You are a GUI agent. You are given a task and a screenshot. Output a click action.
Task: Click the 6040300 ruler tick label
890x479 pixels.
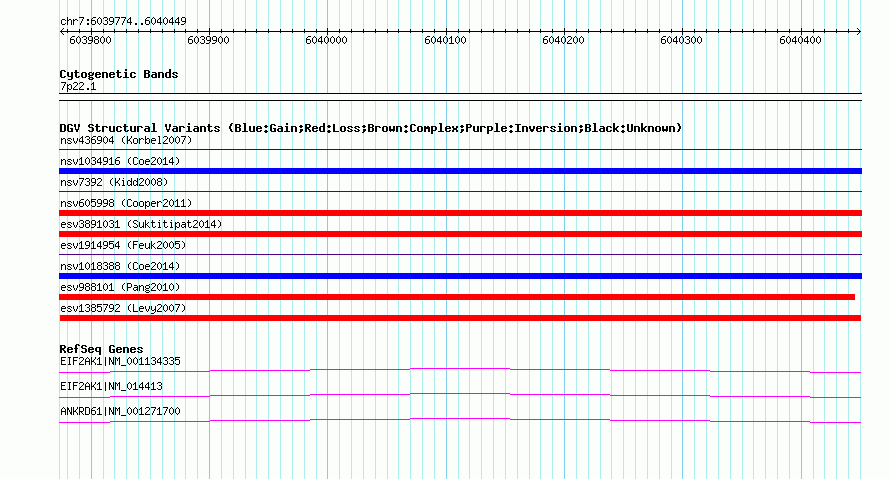coord(681,40)
